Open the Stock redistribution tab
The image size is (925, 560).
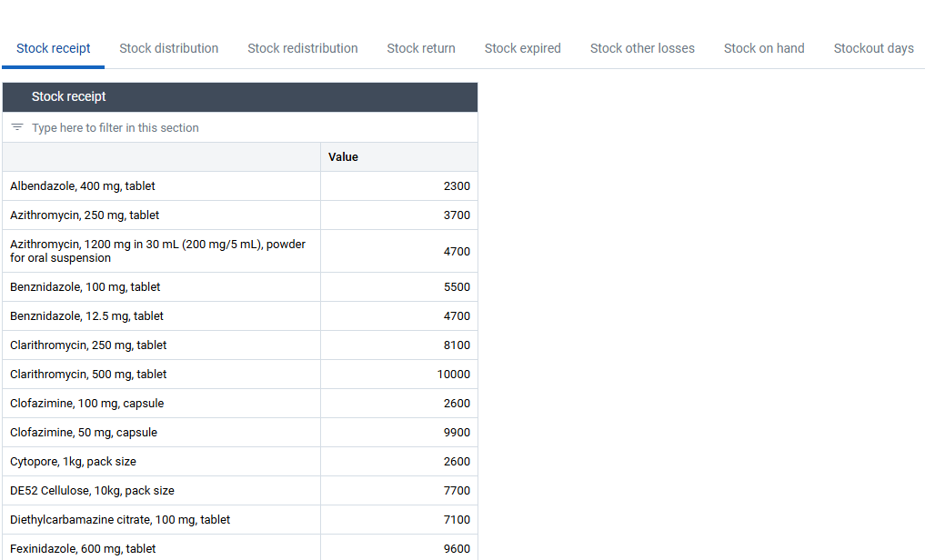click(303, 48)
